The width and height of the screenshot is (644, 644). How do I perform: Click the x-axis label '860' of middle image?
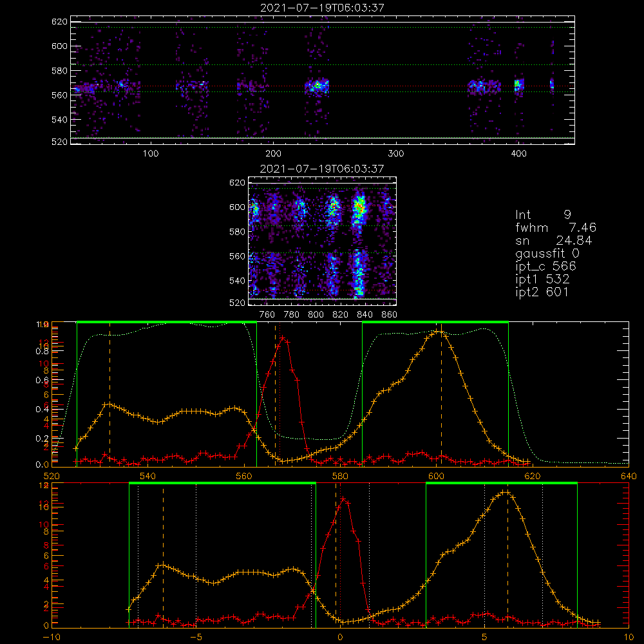click(x=389, y=315)
